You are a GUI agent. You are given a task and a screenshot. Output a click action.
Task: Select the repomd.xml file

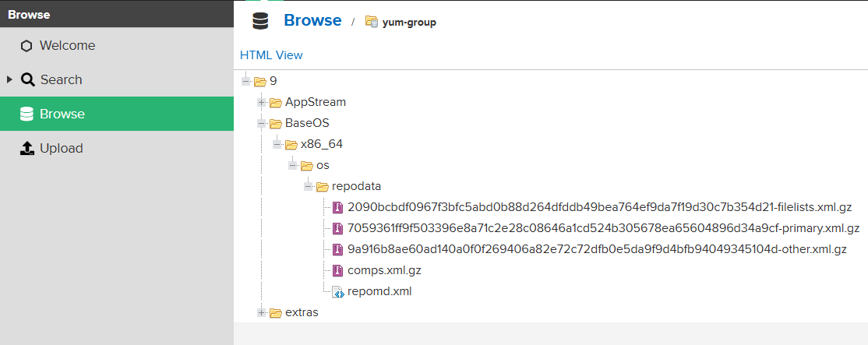click(379, 291)
